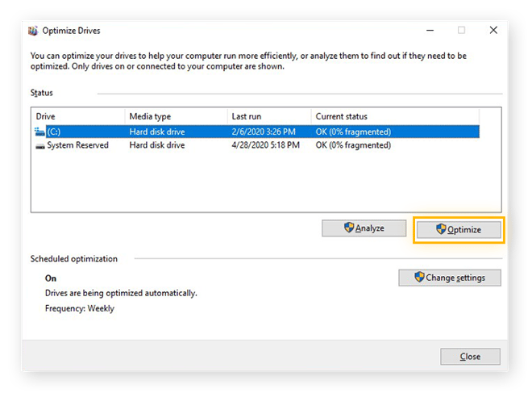This screenshot has width=532, height=393.
Task: Select the (C:) drive icon
Action: point(39,132)
